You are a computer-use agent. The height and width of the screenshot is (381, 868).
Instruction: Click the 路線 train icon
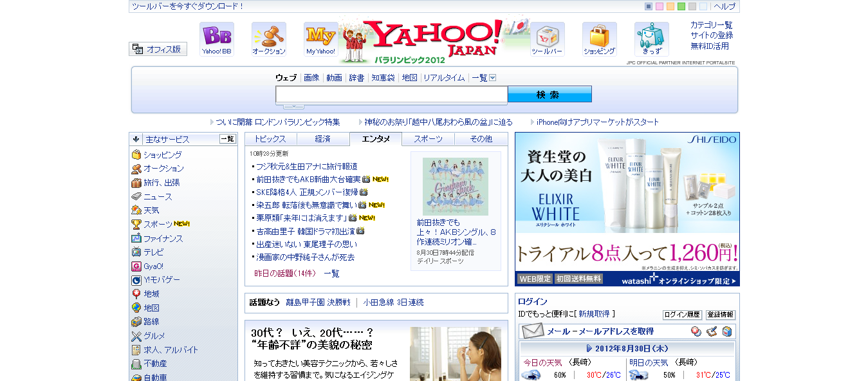[x=136, y=322]
